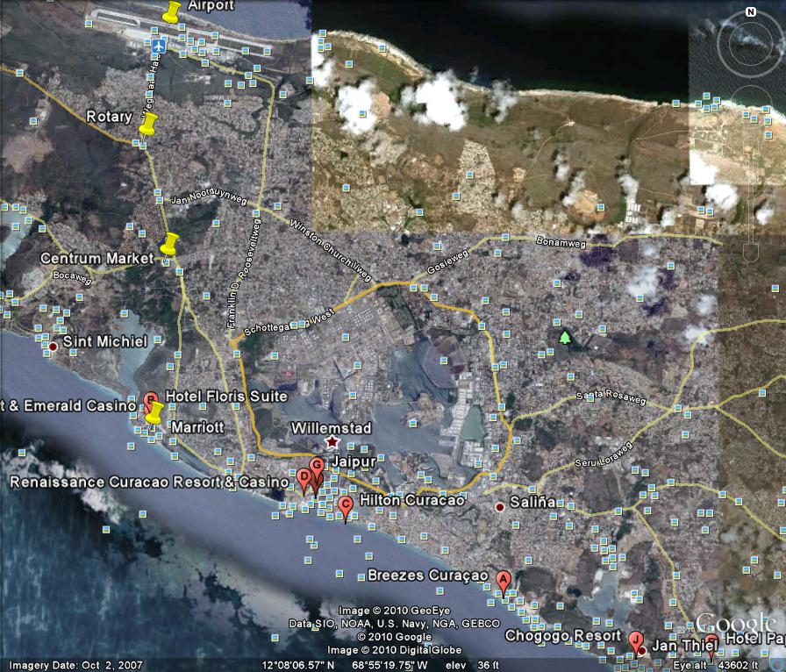
Task: Click the blue airplane airport icon
Action: (x=159, y=46)
